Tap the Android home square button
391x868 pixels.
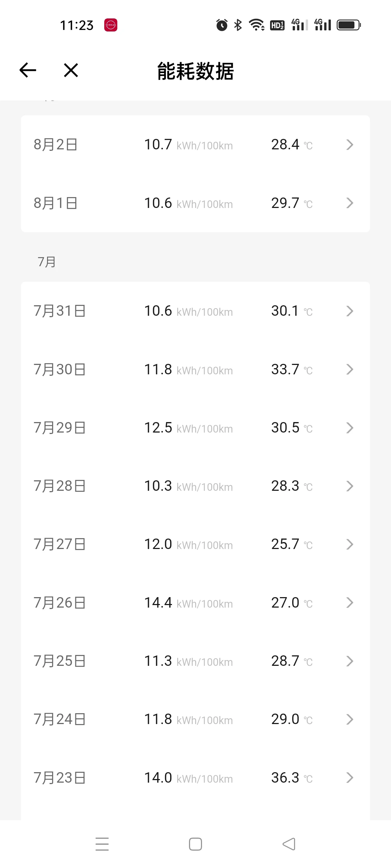(x=195, y=844)
